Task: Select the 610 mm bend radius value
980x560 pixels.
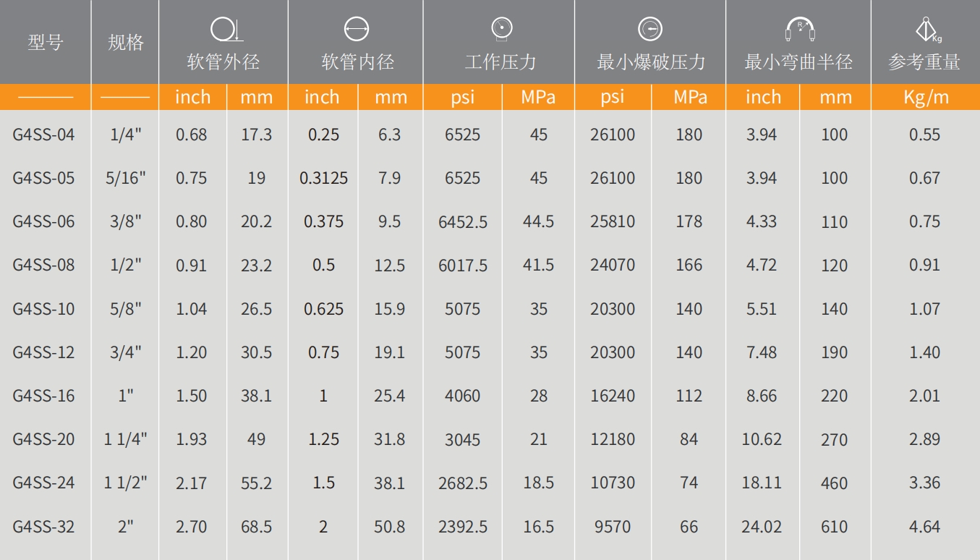Action: point(834,527)
